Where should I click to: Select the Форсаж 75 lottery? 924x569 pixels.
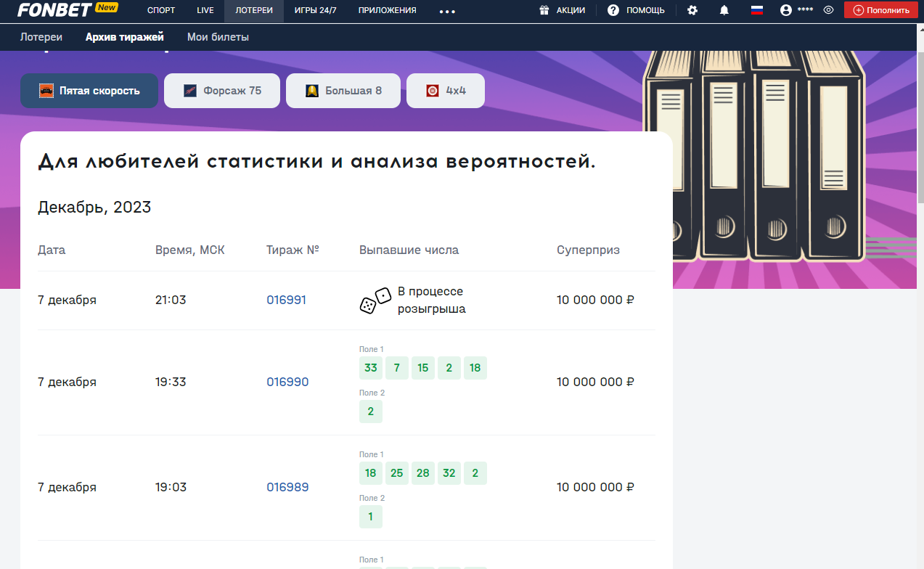pyautogui.click(x=222, y=91)
